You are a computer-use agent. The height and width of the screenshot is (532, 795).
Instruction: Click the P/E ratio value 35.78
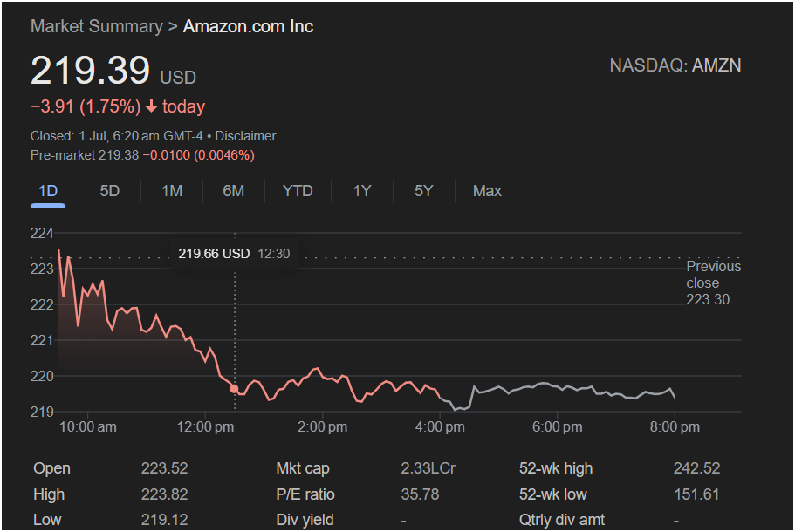point(420,494)
